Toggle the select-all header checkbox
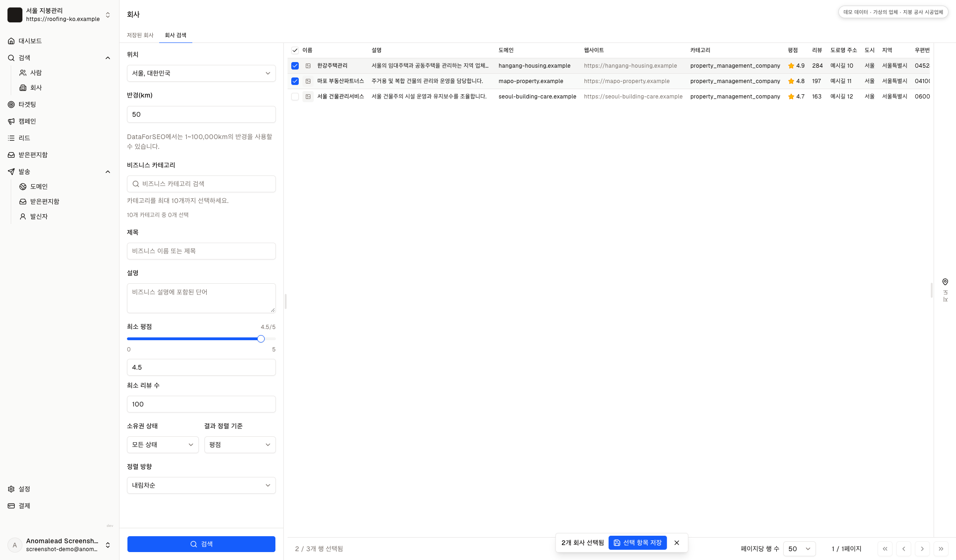The width and height of the screenshot is (956, 560). click(295, 50)
